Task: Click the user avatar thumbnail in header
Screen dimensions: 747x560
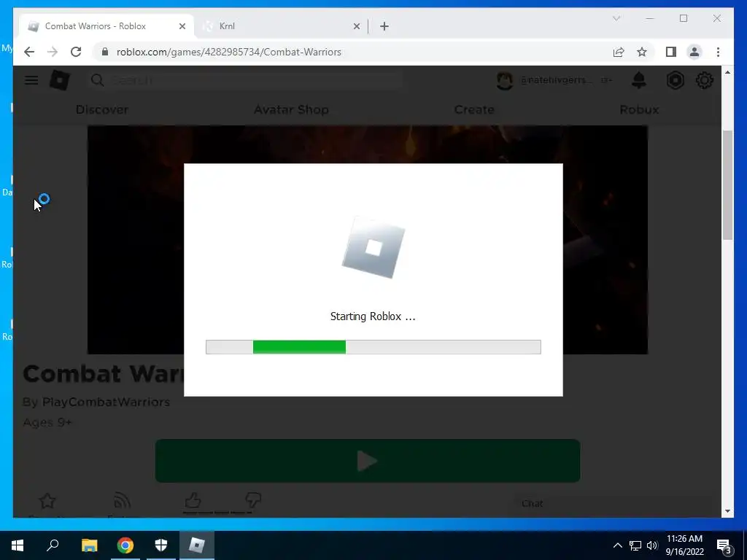Action: tap(505, 80)
